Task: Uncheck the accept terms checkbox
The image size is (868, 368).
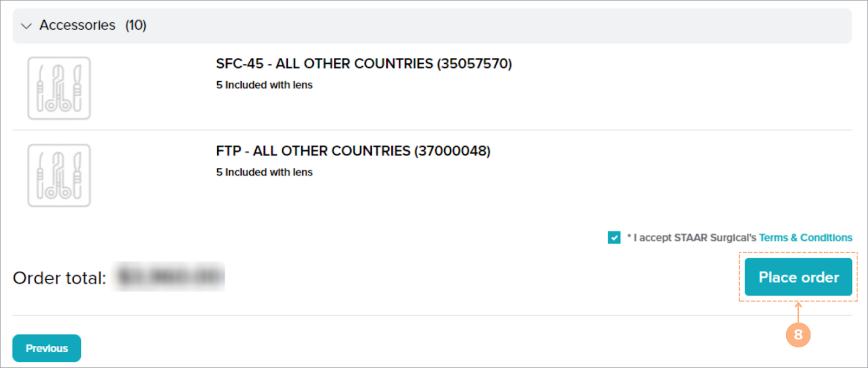Action: click(x=614, y=238)
